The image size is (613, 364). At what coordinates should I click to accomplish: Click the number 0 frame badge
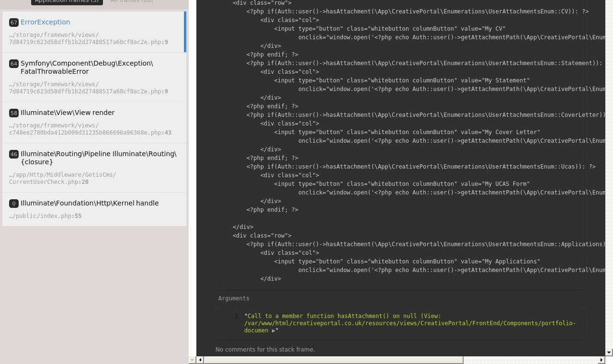pyautogui.click(x=14, y=204)
